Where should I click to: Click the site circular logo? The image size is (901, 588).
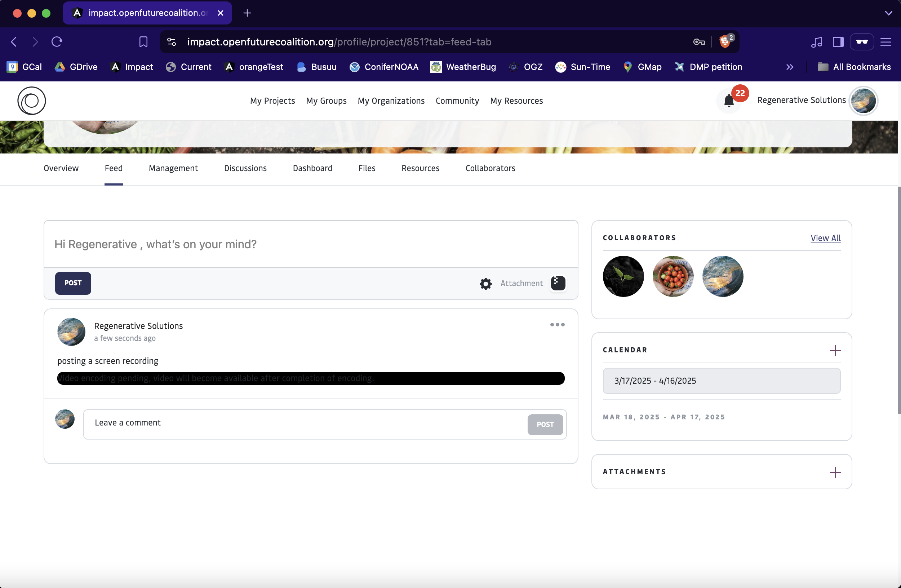pos(31,101)
